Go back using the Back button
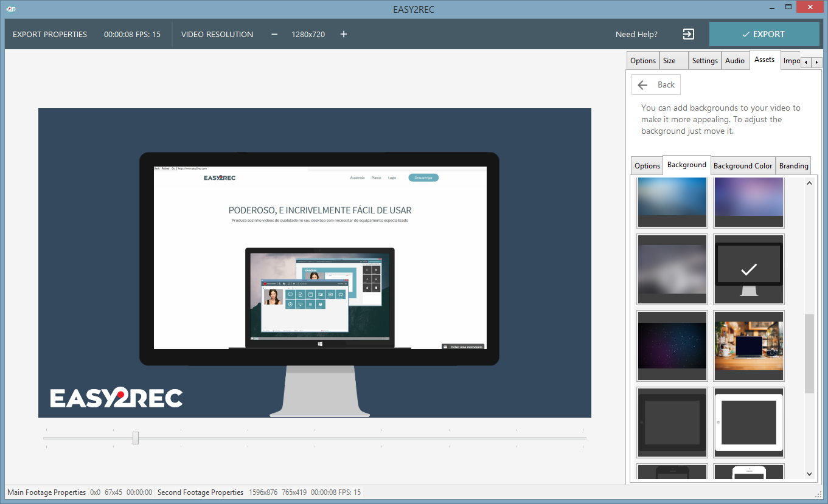The height and width of the screenshot is (504, 828). 656,85
